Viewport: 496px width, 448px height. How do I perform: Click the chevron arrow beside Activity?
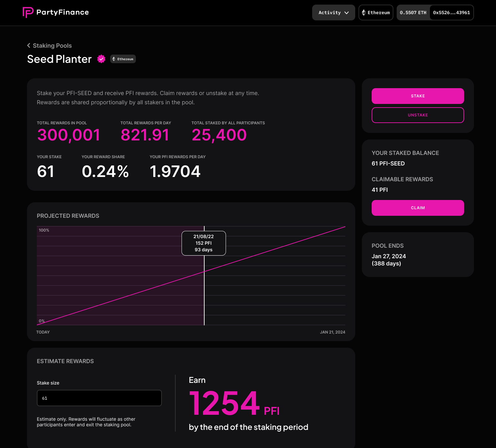coord(346,13)
